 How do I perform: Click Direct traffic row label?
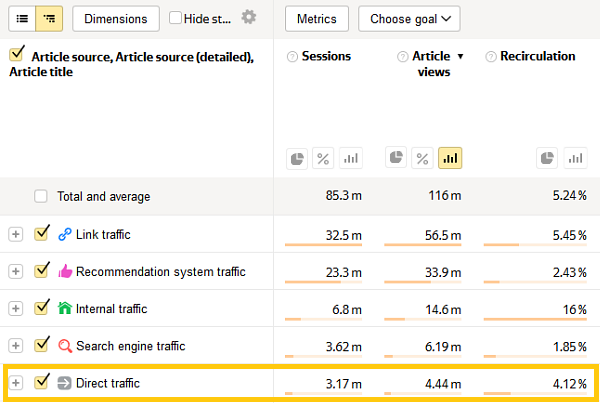coord(108,383)
